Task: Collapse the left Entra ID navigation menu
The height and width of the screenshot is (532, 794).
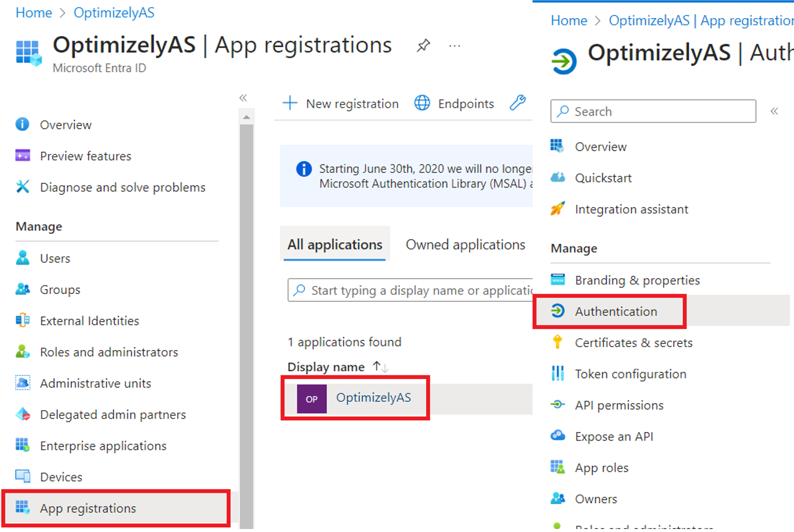Action: click(x=243, y=98)
